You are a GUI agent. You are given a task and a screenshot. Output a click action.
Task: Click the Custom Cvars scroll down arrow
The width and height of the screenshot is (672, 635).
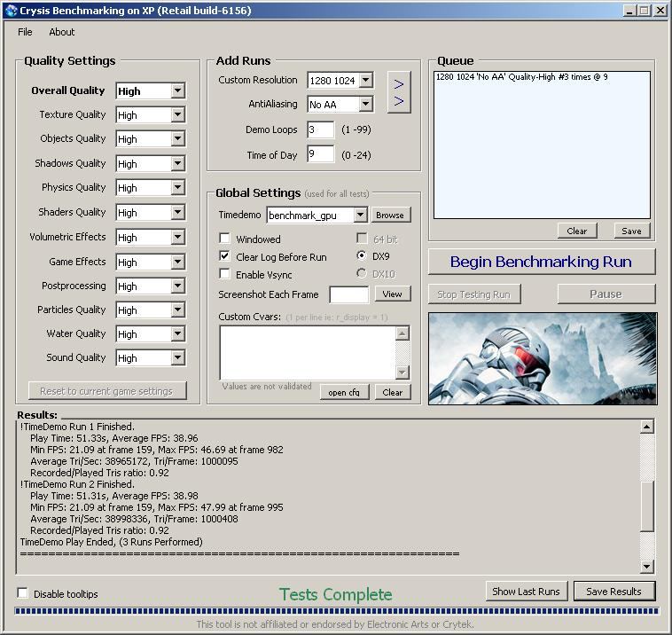coord(402,372)
